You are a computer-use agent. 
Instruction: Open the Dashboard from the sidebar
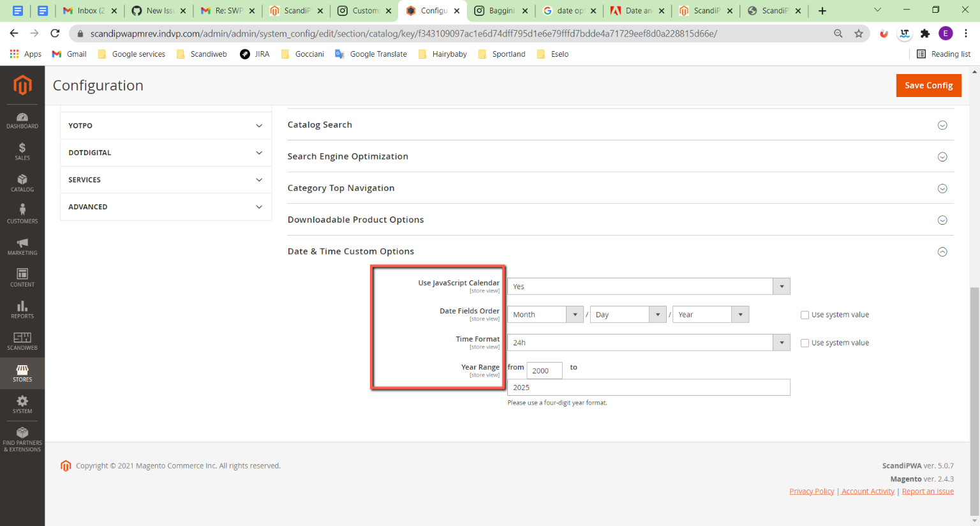(22, 120)
